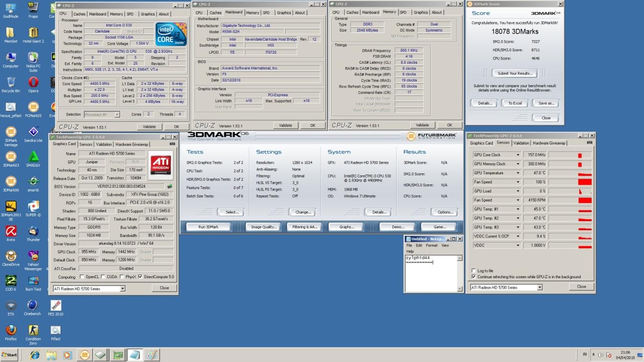The width and height of the screenshot is (644, 362).
Task: Click inside the Notepad text area
Action: pos(431,273)
